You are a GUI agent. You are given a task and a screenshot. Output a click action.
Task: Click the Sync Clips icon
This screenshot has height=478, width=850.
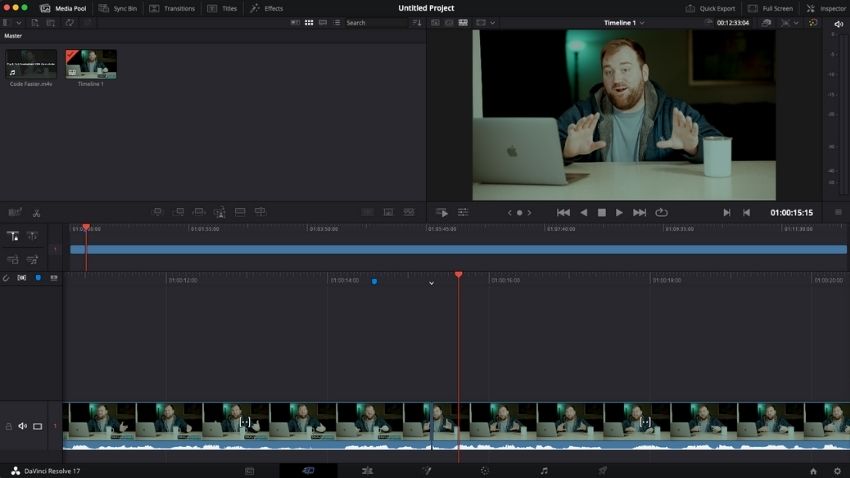(x=69, y=23)
